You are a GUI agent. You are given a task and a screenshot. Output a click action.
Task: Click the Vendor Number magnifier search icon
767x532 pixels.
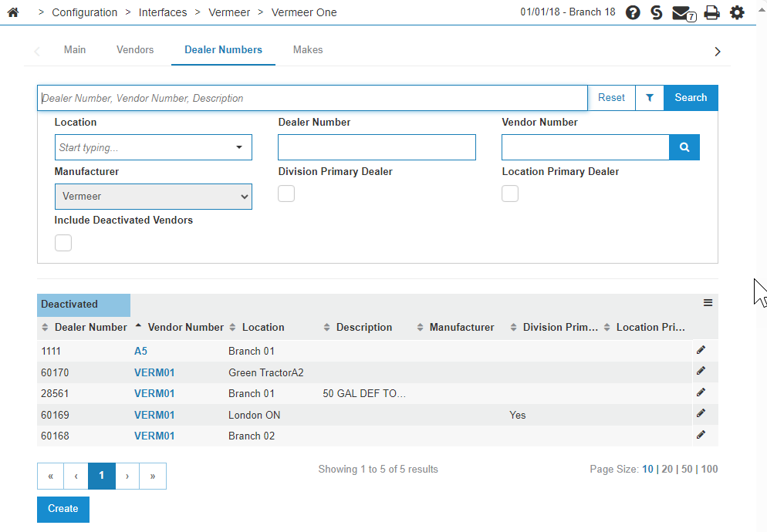[684, 147]
